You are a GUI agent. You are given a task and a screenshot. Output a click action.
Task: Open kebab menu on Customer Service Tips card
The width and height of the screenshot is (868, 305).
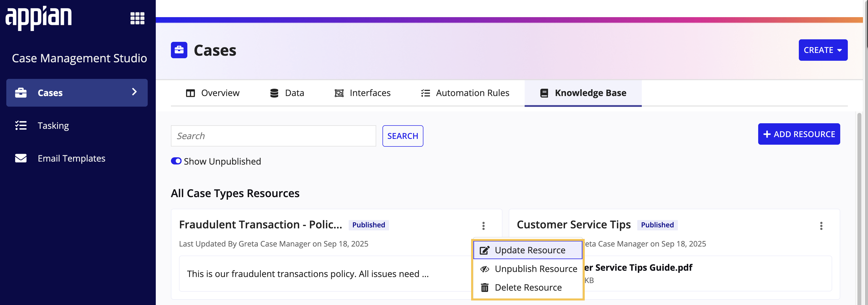coord(821,226)
